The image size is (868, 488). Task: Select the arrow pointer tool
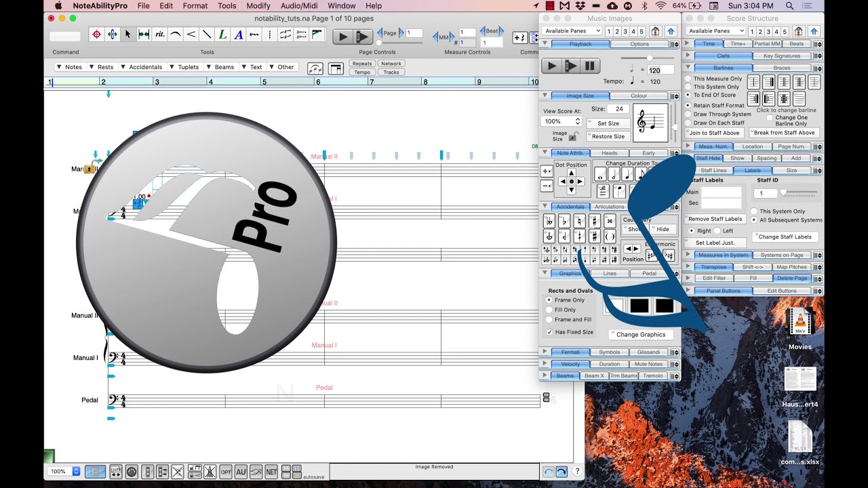tap(128, 35)
